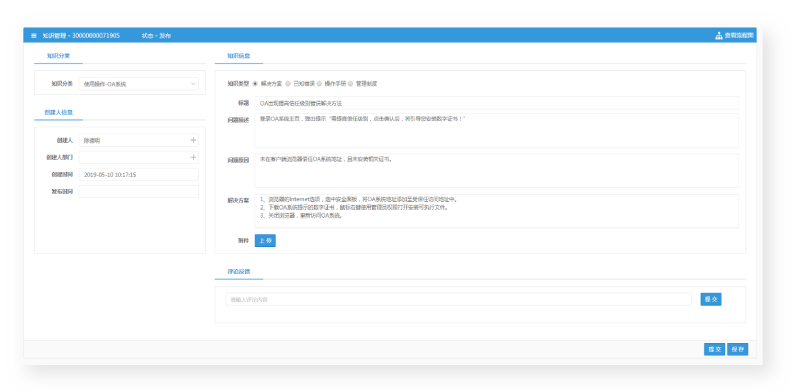Image resolution: width=796 pixels, height=390 pixels.
Task: Click the plus icon in 创建人部门 field
Action: click(193, 157)
